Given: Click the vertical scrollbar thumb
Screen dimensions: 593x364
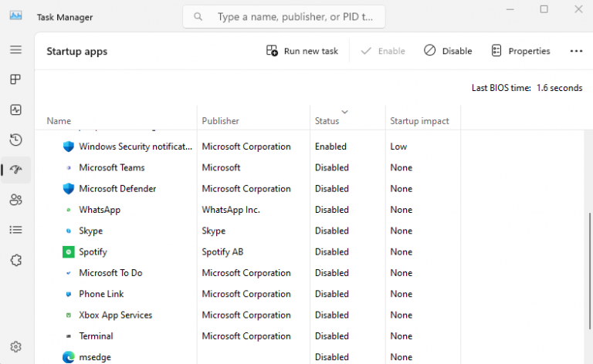Looking at the screenshot, I should point(590,270).
